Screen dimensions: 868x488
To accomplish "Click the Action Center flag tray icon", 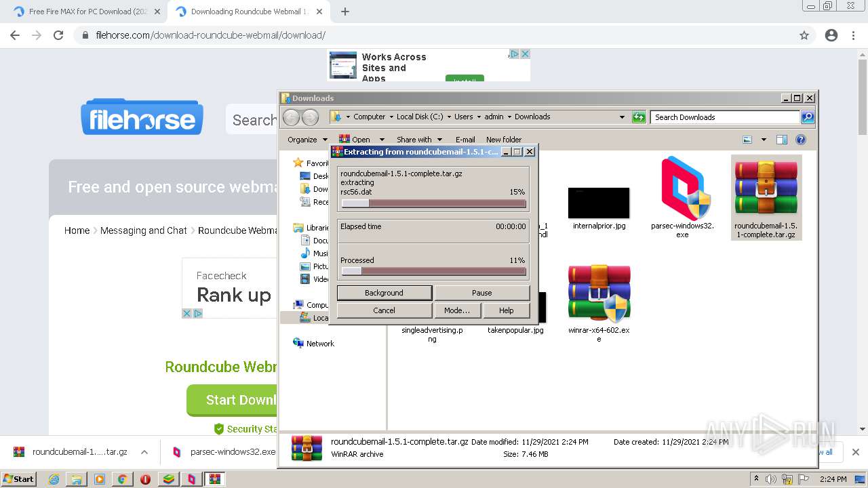I will (x=804, y=479).
